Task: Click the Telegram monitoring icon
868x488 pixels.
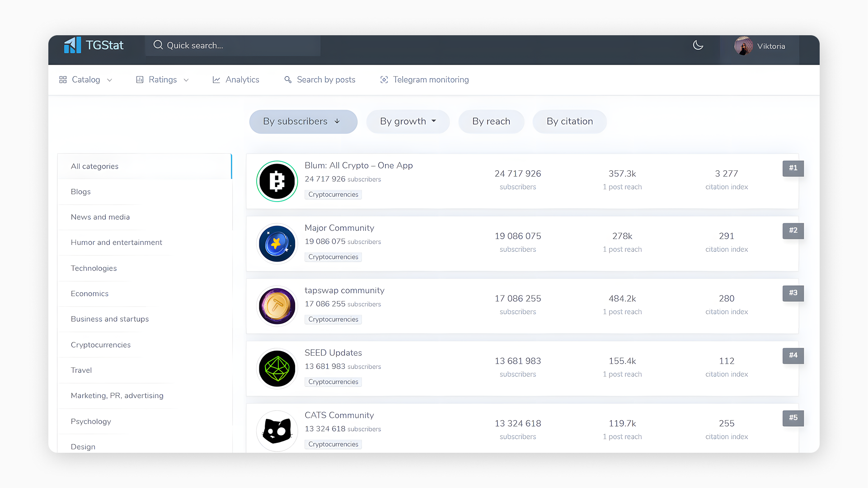Action: tap(384, 80)
